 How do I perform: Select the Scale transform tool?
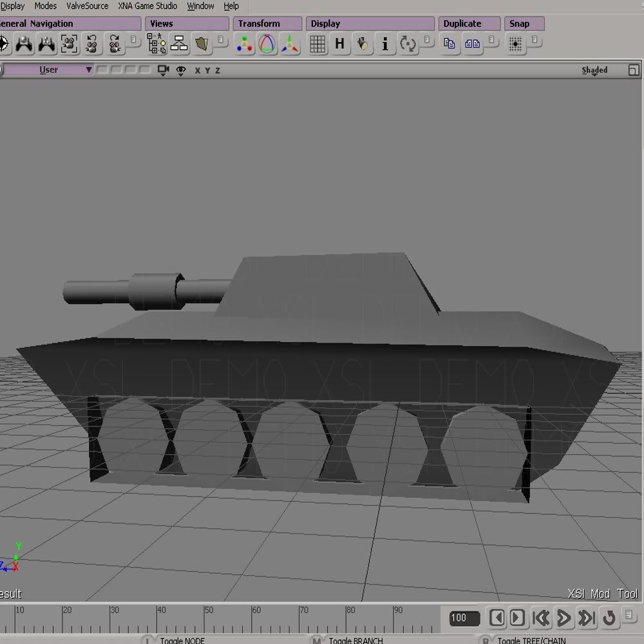pyautogui.click(x=244, y=44)
